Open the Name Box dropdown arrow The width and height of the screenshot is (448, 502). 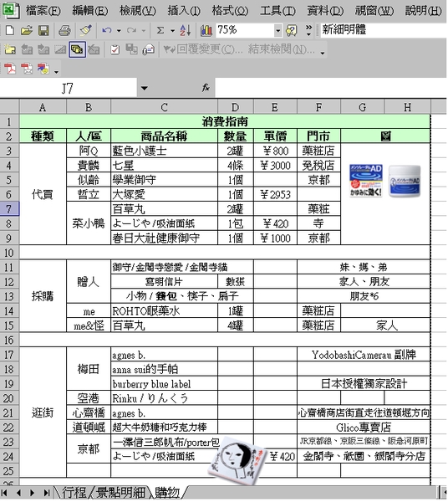click(x=145, y=88)
